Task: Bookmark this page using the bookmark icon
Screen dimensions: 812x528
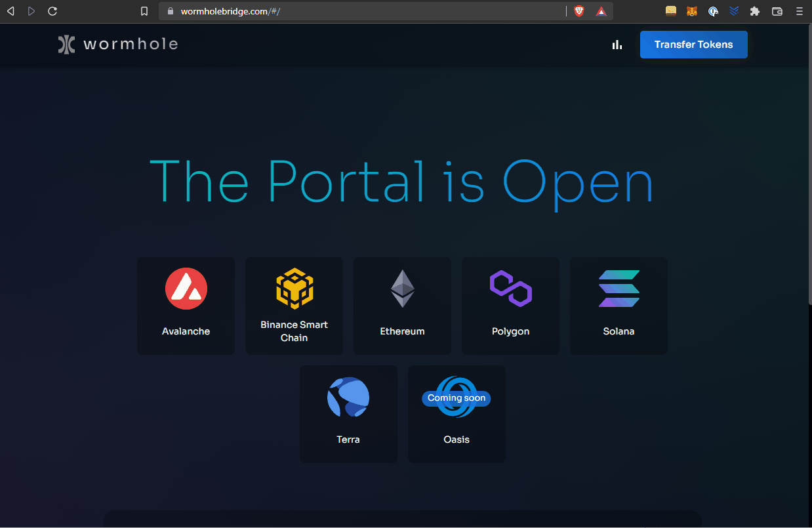Action: click(144, 11)
